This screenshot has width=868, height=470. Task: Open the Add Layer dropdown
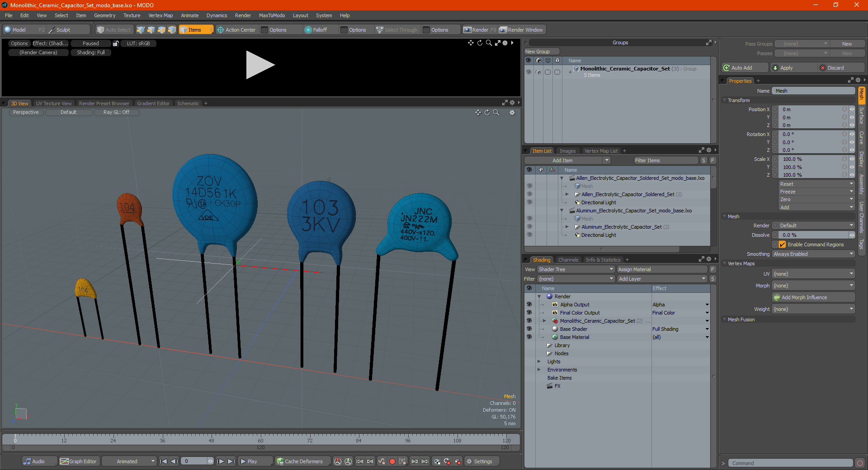[x=662, y=279]
